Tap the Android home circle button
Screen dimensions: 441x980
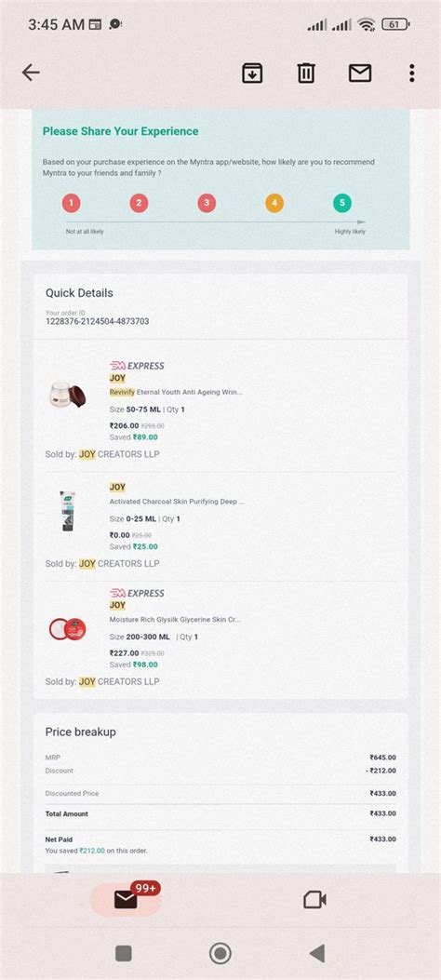[220, 953]
